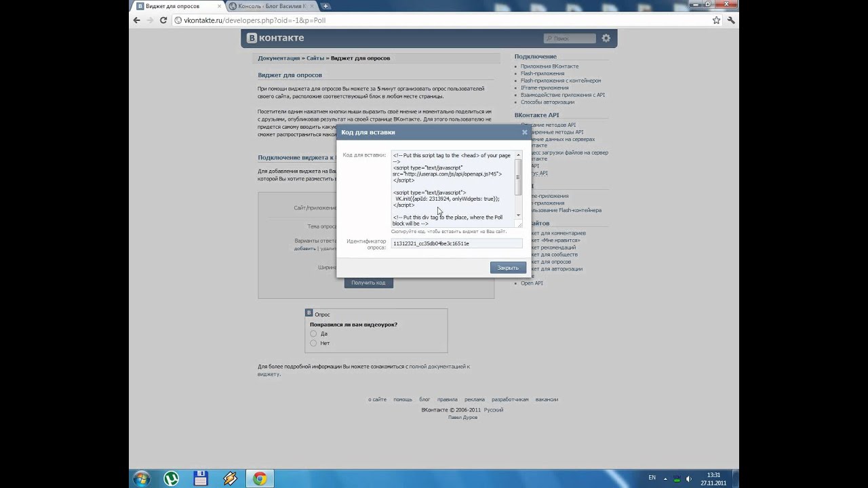
Task: Close the "Виджет для опросов" tab
Action: coord(219,6)
